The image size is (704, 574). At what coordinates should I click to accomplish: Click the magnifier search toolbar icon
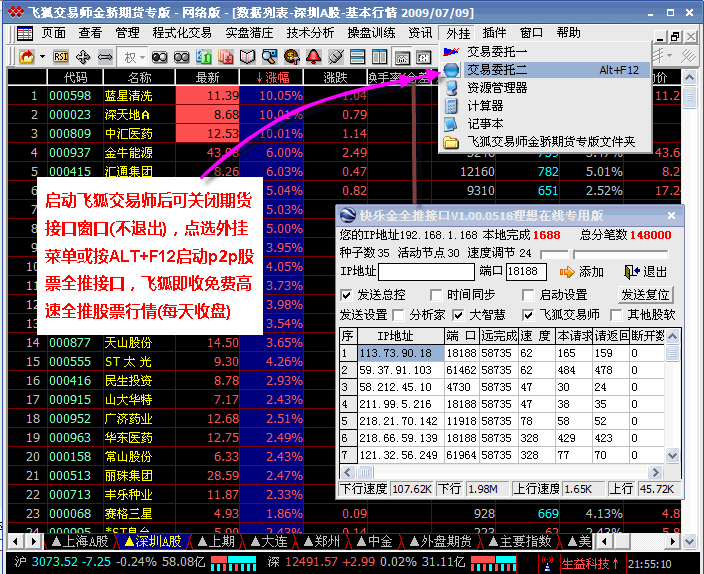coord(269,57)
